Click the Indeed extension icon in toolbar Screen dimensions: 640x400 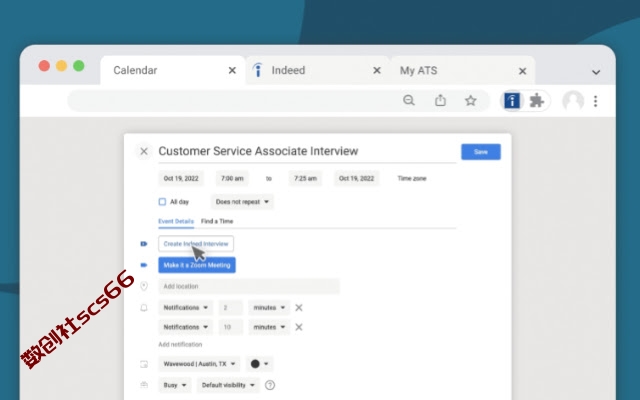pos(512,100)
